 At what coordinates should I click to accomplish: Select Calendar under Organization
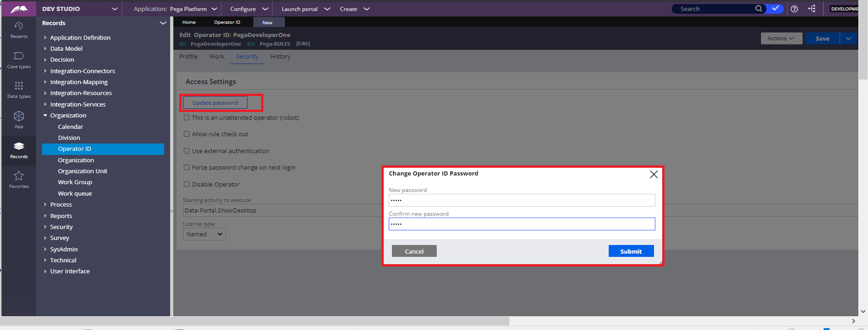click(x=70, y=127)
